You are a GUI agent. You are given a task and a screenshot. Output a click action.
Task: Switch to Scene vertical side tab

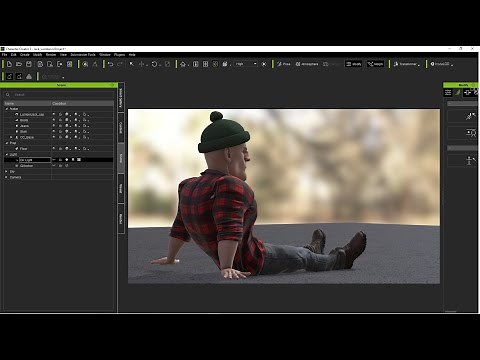point(121,158)
